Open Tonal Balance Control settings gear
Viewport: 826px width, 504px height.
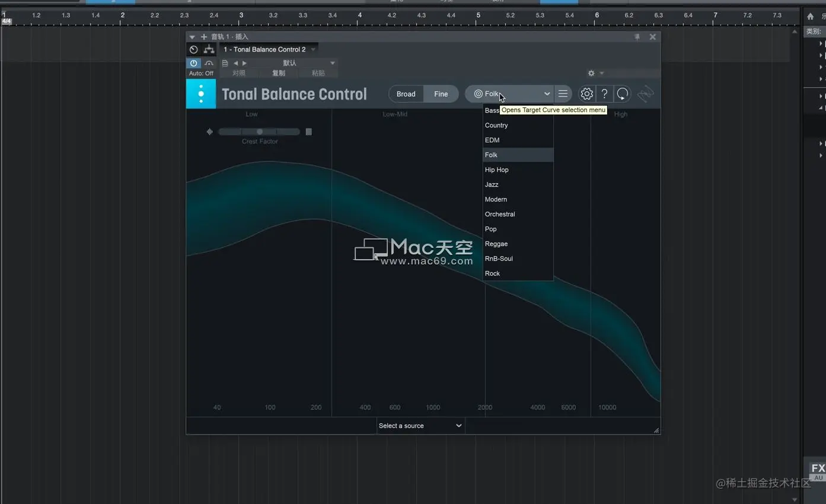(x=586, y=94)
